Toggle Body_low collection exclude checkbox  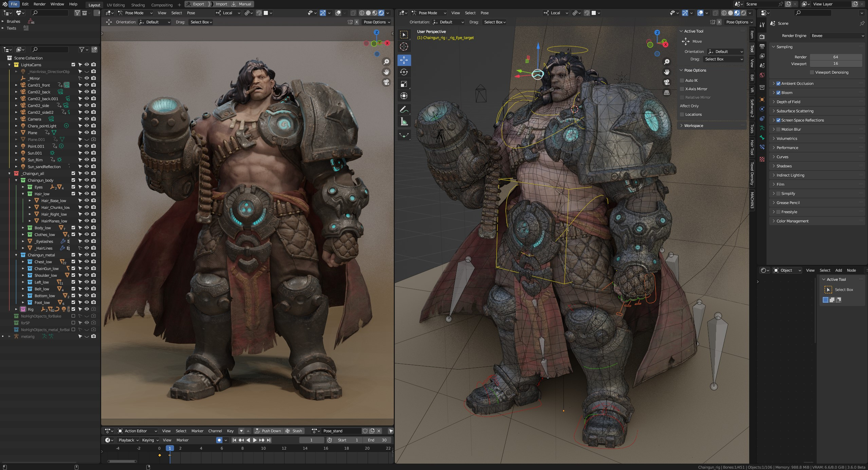73,228
